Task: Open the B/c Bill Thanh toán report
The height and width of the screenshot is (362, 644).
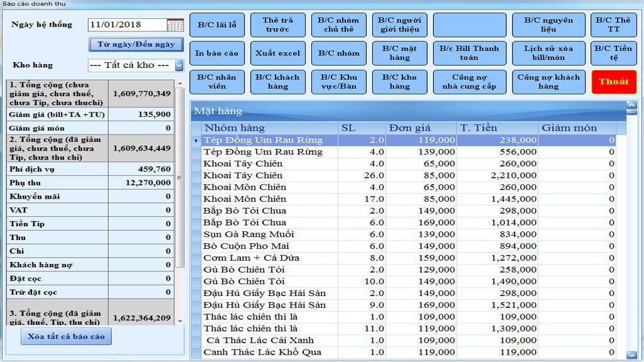Action: [x=469, y=53]
